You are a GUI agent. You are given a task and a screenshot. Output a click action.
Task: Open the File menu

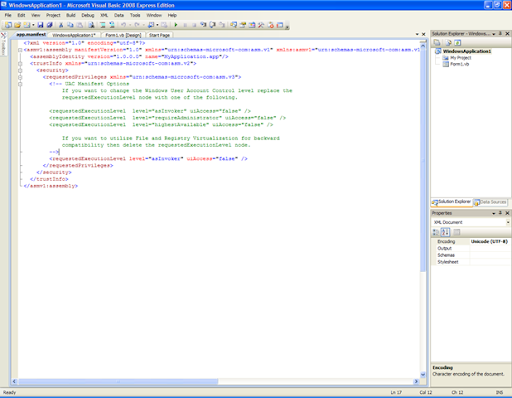click(x=8, y=15)
